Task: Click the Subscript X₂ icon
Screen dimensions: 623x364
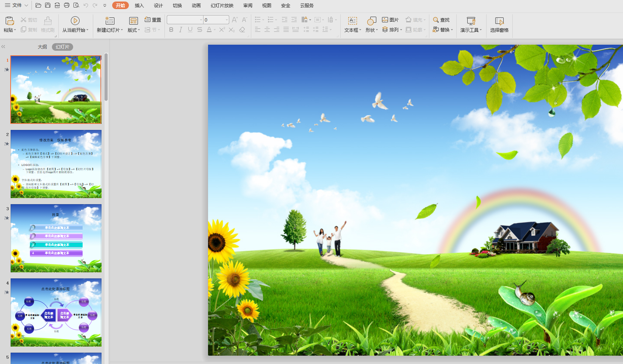Action: [232, 30]
